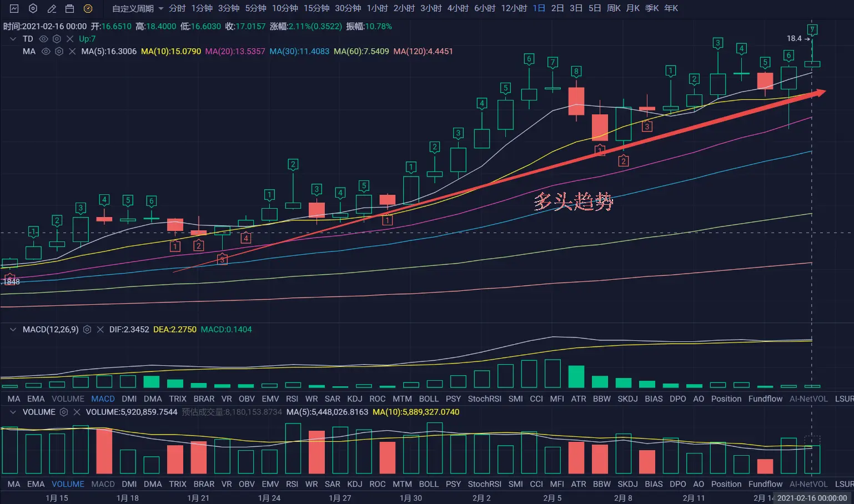The image size is (854, 504).
Task: Click the MA(5):16.3006 value label
Action: point(109,51)
